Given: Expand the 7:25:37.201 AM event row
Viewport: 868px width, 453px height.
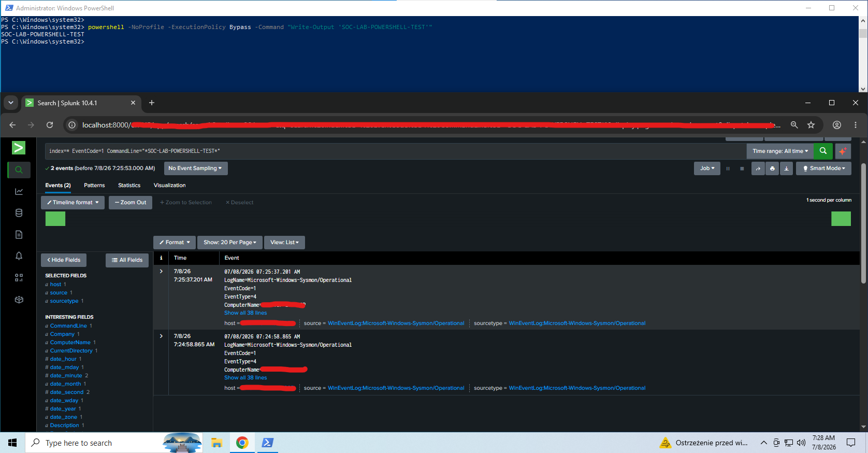Looking at the screenshot, I should coord(161,271).
